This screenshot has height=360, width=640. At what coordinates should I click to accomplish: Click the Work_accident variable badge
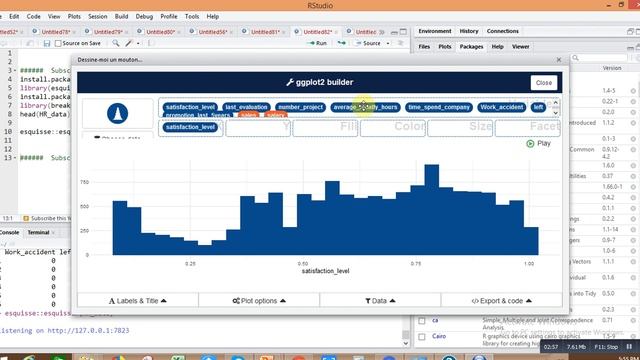pos(502,107)
